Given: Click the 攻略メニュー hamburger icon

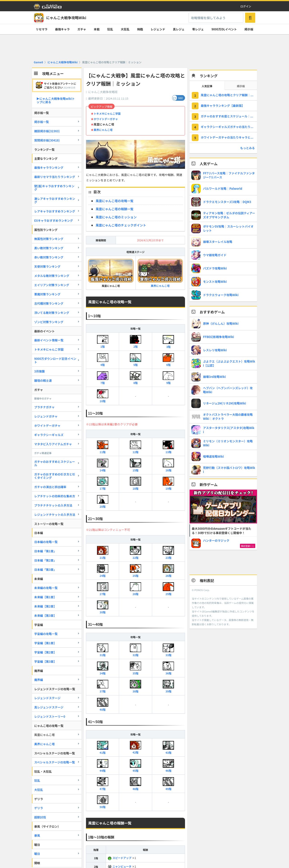Looking at the screenshot, I should (36, 73).
